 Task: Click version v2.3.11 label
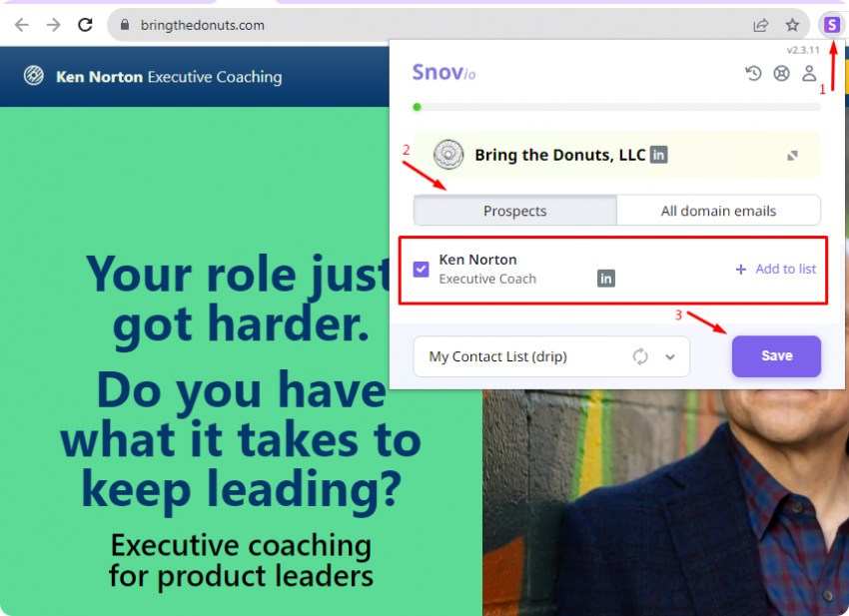coord(803,50)
